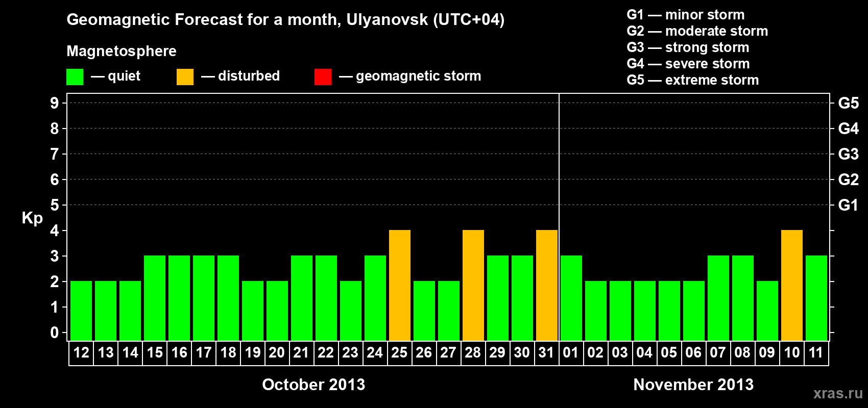Click the 'November 2013' month label
This screenshot has width=868, height=408.
pyautogui.click(x=693, y=385)
